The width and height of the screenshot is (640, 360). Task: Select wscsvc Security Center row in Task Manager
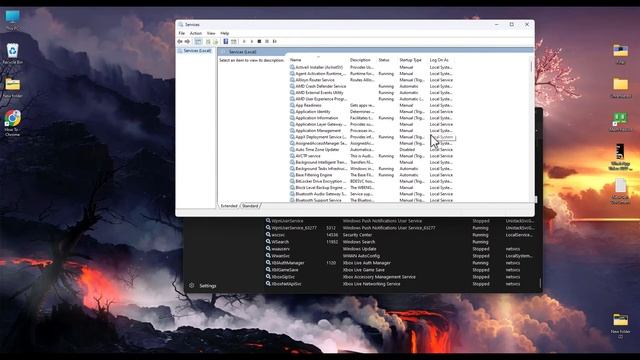(x=401, y=235)
